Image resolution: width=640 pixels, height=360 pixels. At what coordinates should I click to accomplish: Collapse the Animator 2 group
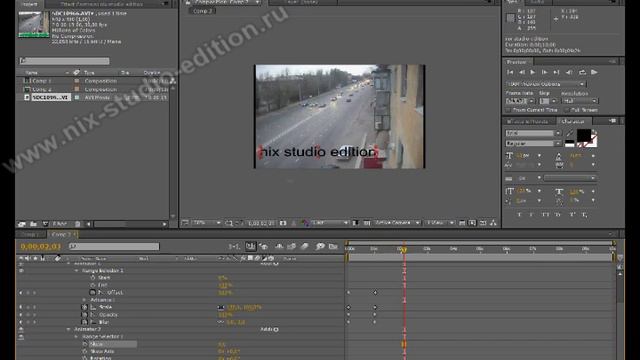tap(69, 329)
